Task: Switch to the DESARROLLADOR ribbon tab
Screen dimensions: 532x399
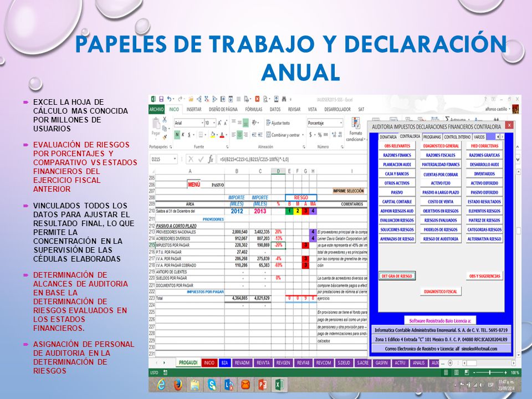Action: (x=337, y=109)
